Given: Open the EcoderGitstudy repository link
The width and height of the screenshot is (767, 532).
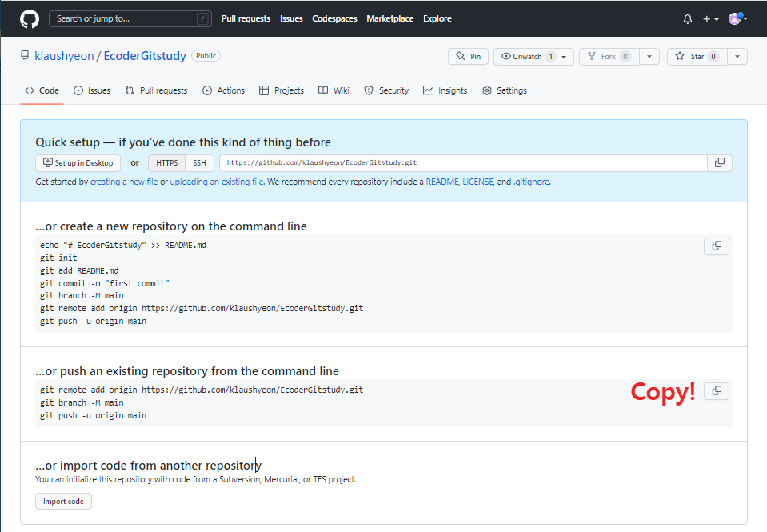Looking at the screenshot, I should click(145, 56).
